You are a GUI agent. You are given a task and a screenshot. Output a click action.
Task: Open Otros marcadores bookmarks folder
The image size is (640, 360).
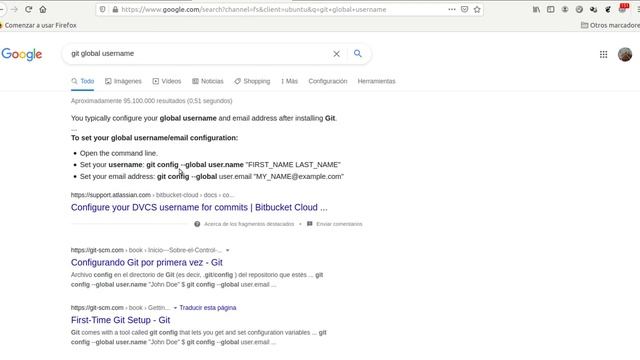click(x=610, y=25)
